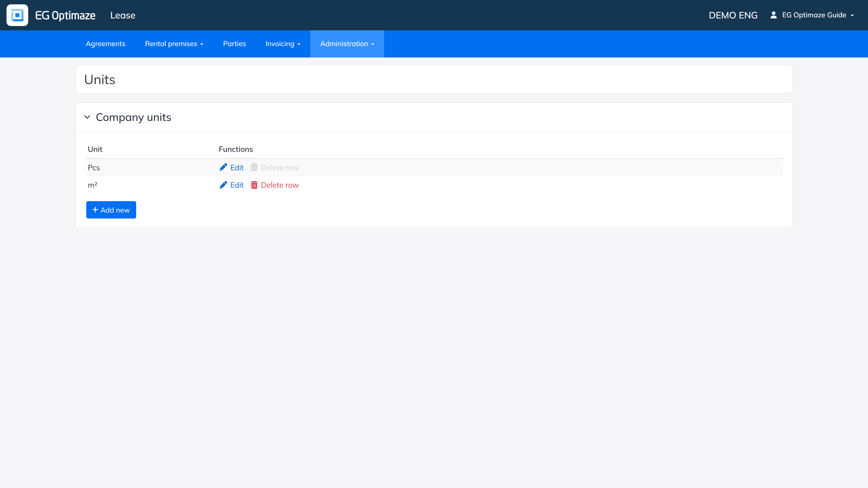Click the disabled Delete row for Pcs
This screenshot has height=488, width=868.
point(275,167)
